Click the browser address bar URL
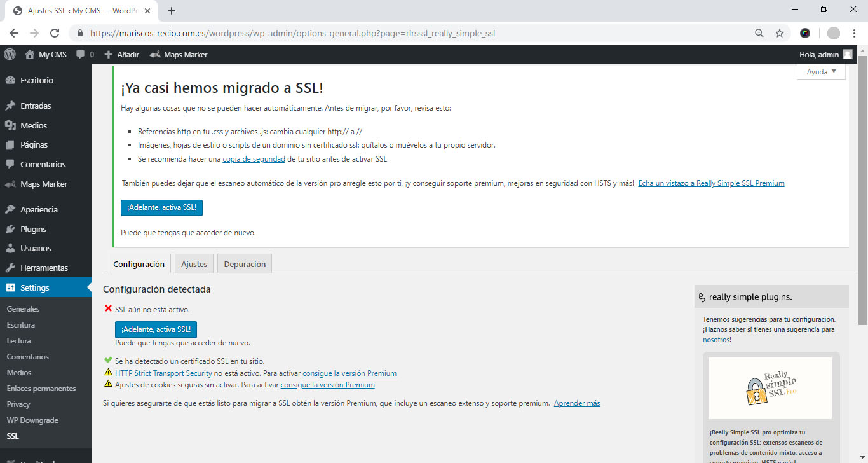 tap(292, 33)
